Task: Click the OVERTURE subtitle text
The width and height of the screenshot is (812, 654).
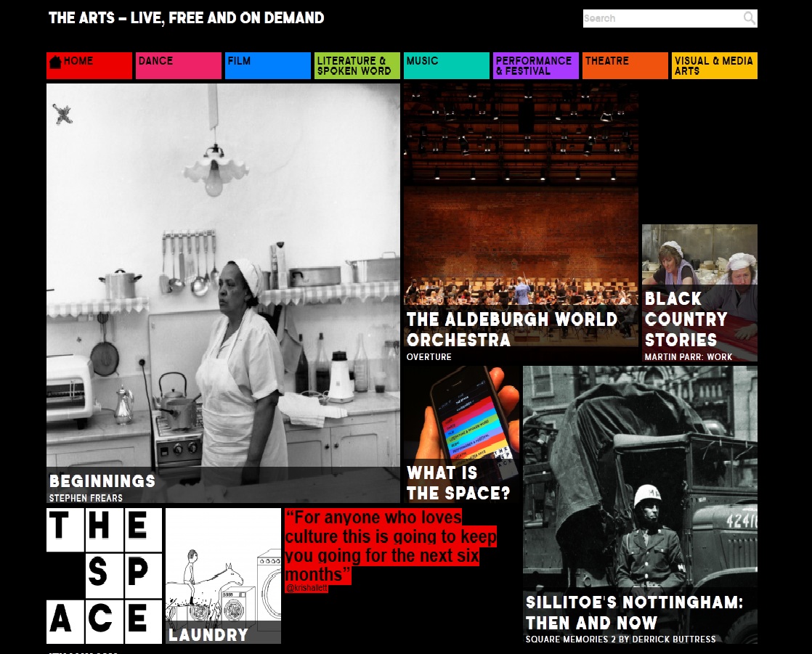Action: tap(429, 357)
